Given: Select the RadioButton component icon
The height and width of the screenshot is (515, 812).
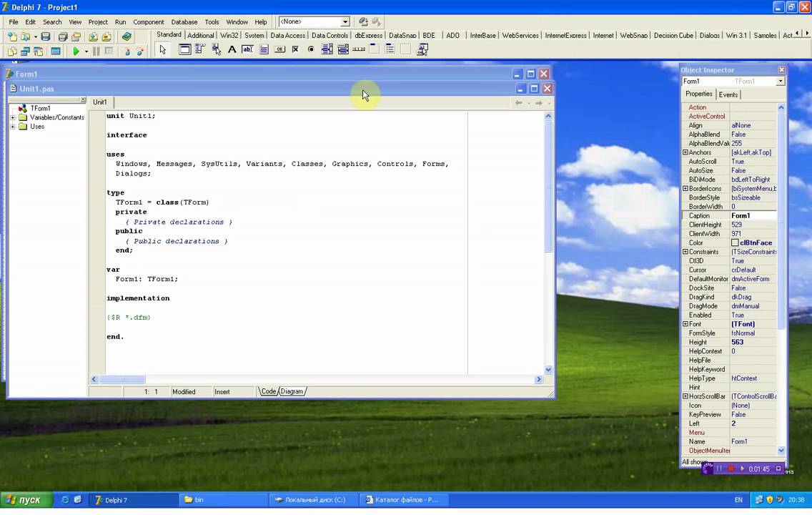Looking at the screenshot, I should pos(311,50).
